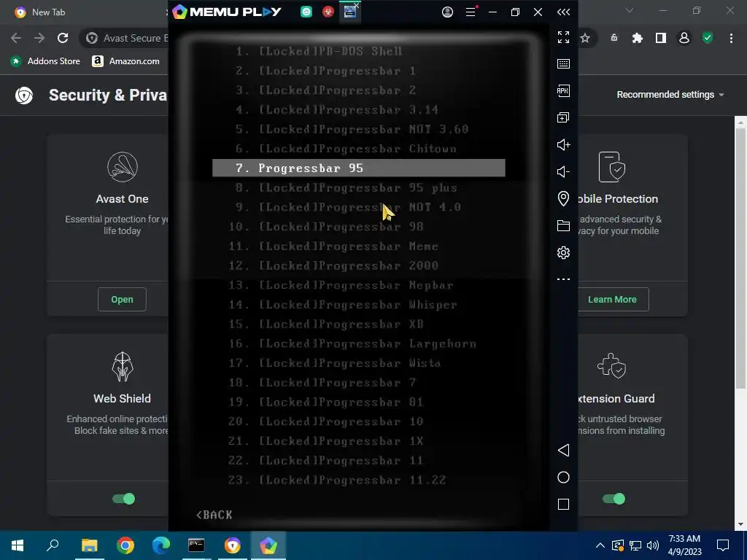Click locked Progressbar 98 entry
The height and width of the screenshot is (560, 747).
[326, 227]
